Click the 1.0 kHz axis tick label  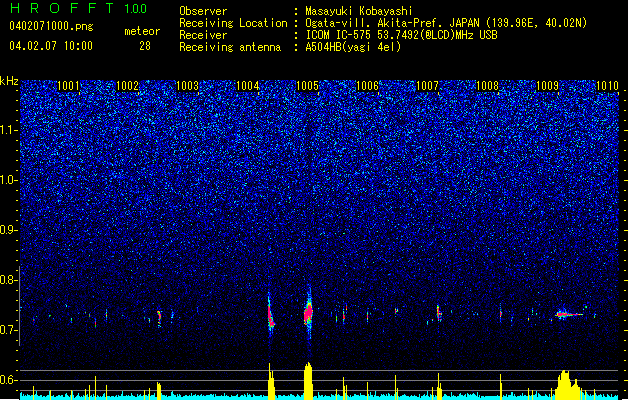(9, 180)
